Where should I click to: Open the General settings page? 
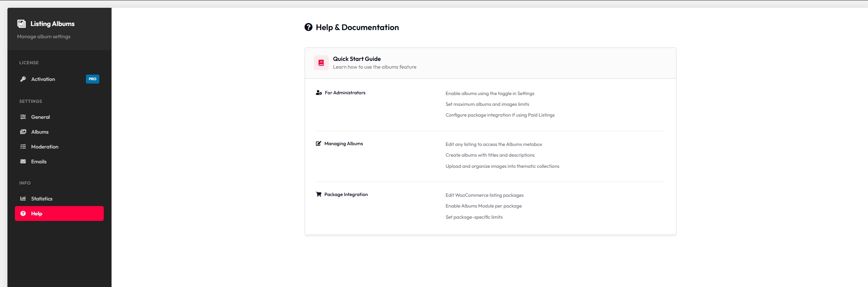tap(41, 117)
